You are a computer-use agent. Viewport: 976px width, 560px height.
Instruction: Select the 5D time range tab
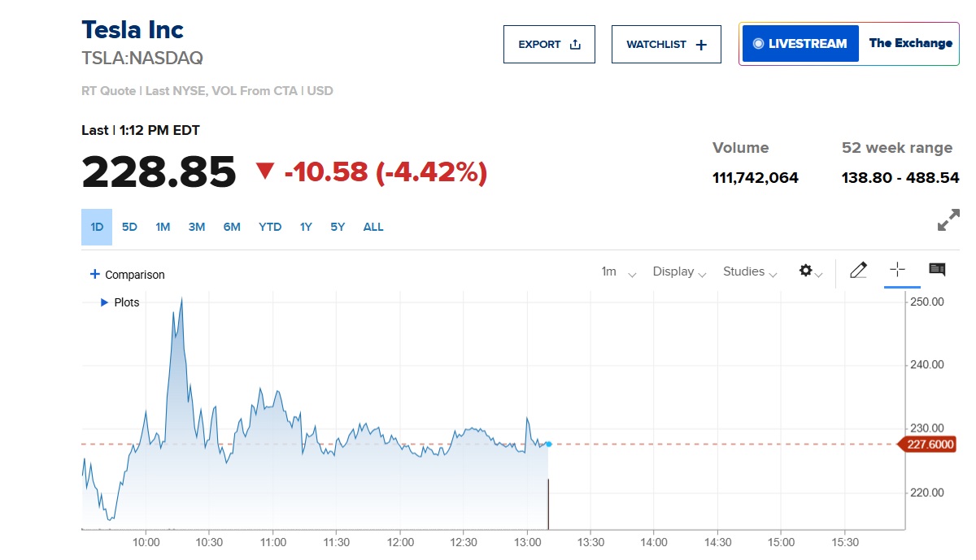129,227
